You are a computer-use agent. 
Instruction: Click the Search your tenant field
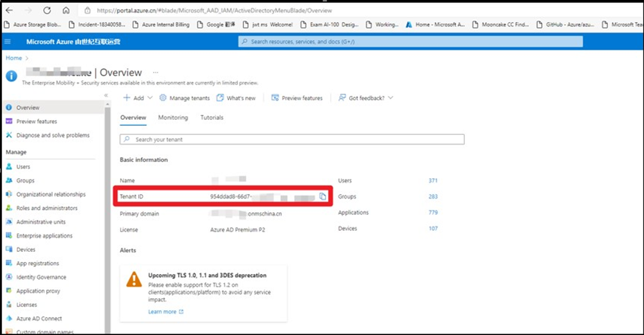[292, 140]
